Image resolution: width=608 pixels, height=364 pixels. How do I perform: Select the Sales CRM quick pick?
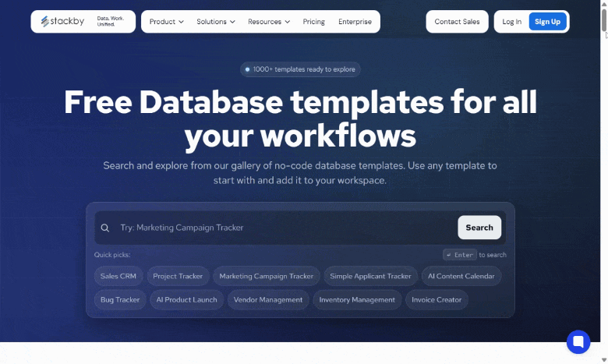click(x=118, y=276)
